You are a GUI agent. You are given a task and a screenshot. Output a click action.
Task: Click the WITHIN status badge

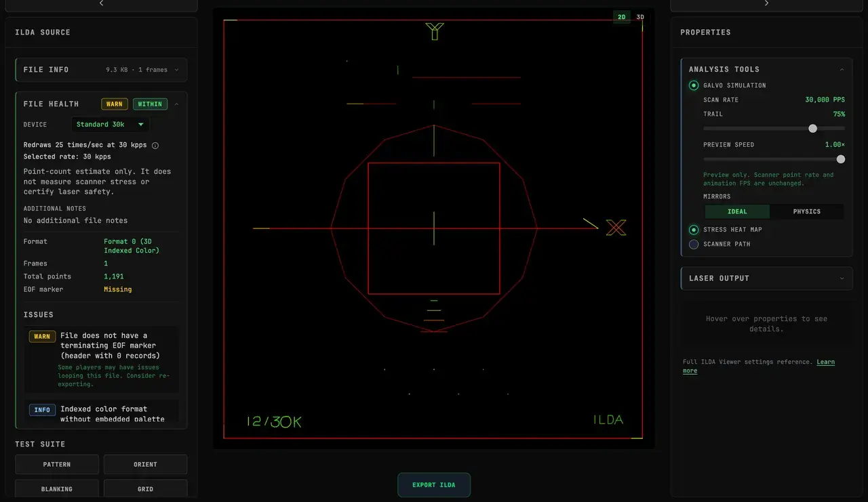150,104
